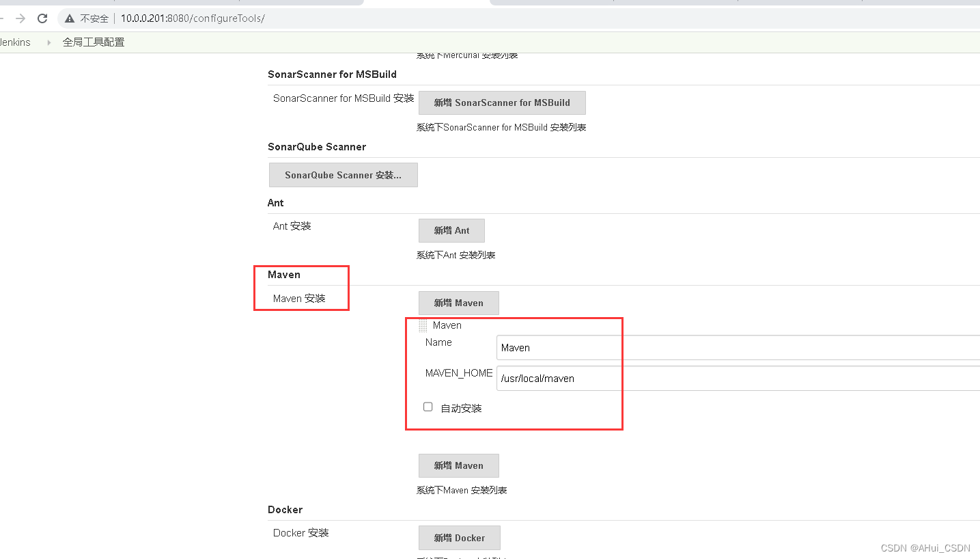Click 新增 Maven button above the Maven entry

[458, 303]
